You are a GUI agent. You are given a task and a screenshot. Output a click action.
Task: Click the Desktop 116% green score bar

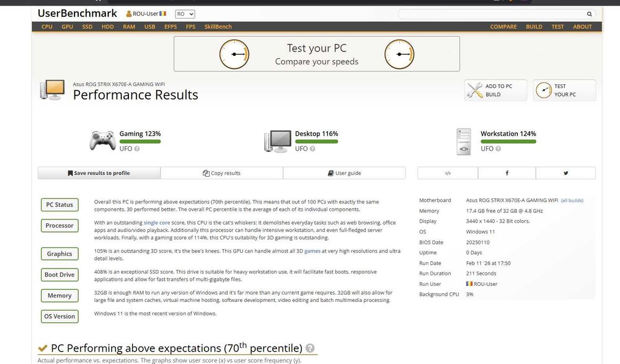pyautogui.click(x=316, y=141)
